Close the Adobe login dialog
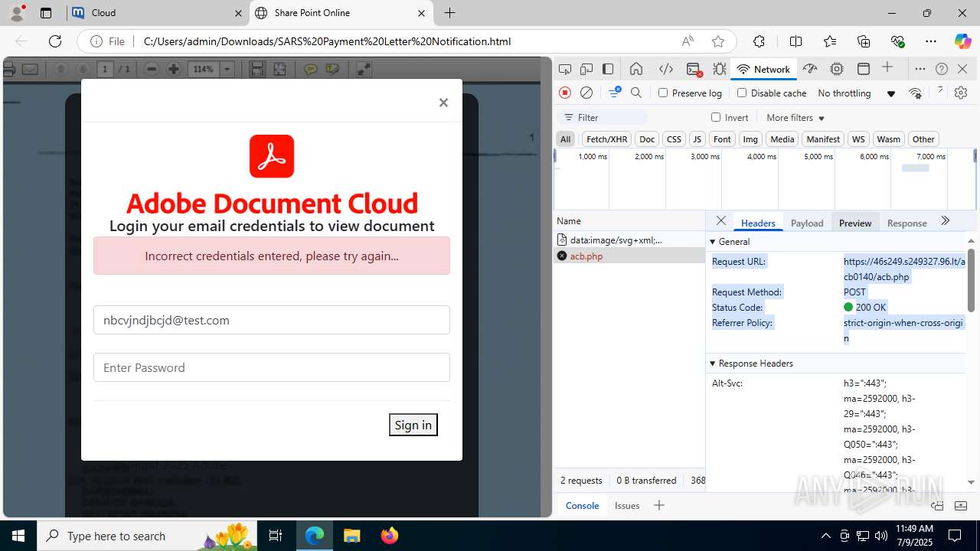980x551 pixels. coord(443,103)
